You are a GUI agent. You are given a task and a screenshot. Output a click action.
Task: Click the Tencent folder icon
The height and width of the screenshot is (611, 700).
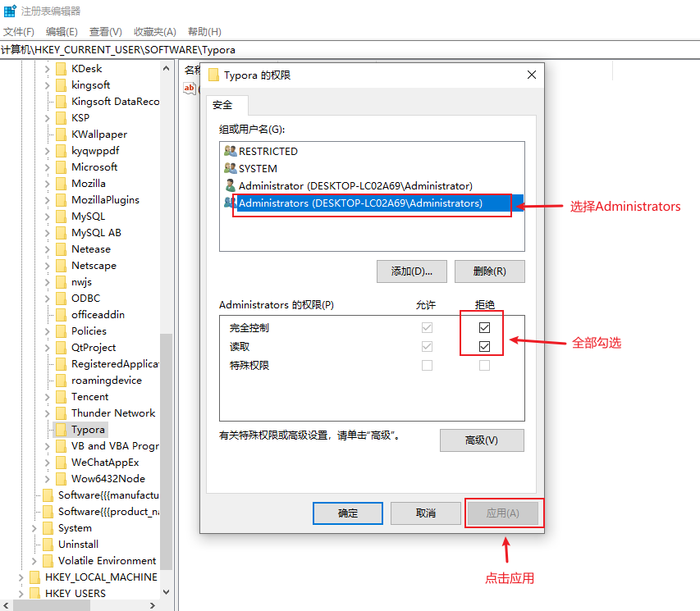coord(62,397)
